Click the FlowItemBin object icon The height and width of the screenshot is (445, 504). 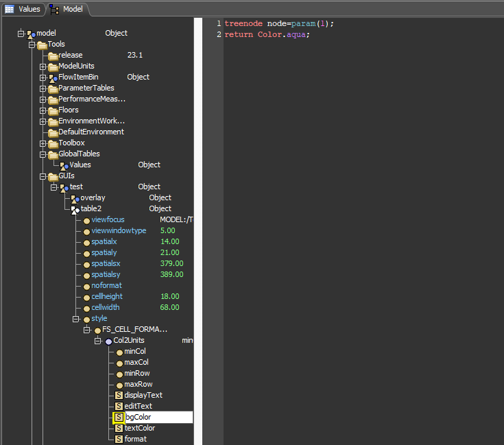click(53, 77)
